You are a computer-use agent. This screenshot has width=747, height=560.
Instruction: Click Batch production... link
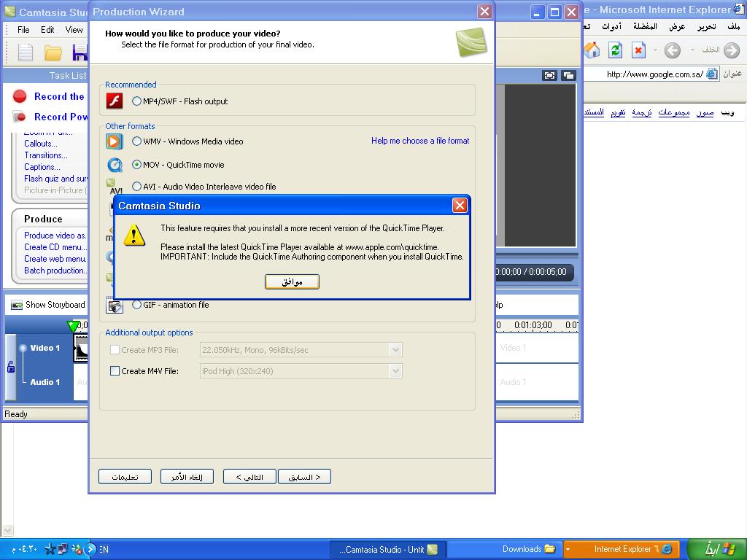point(55,271)
